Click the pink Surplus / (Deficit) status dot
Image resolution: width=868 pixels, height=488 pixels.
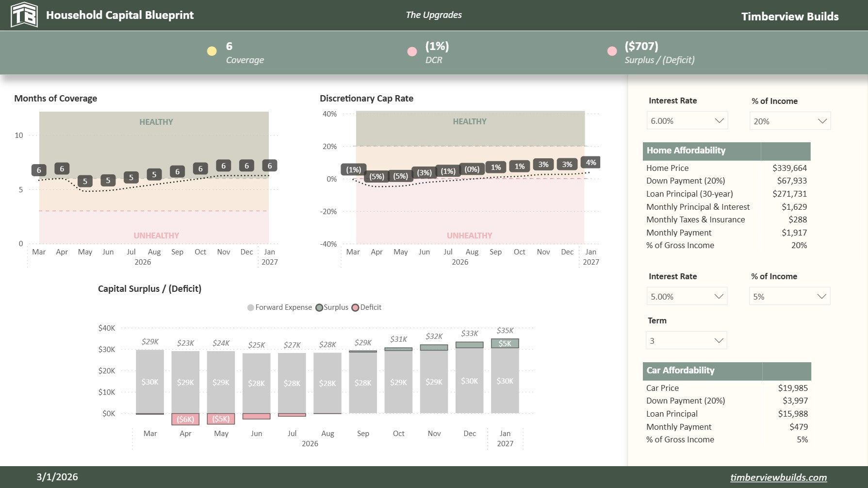[x=612, y=51]
